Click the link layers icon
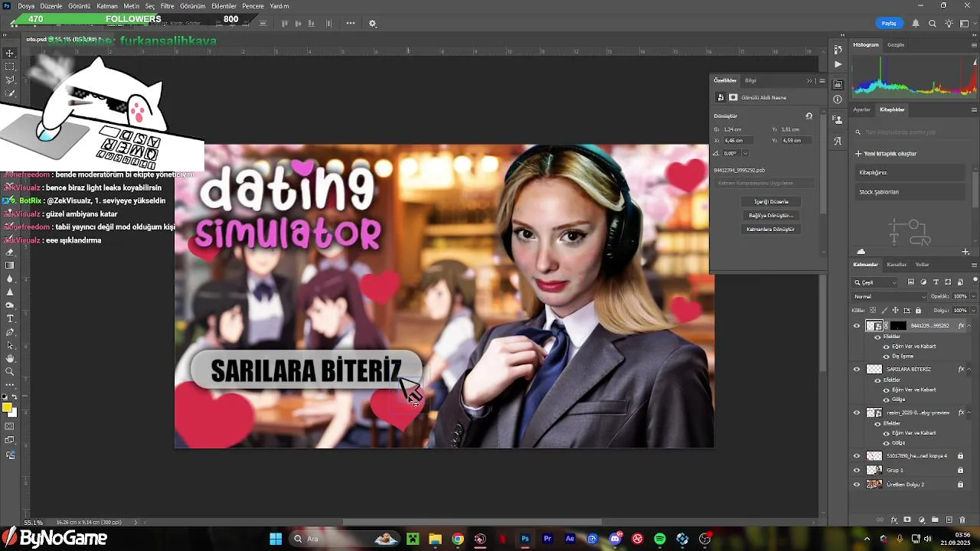The image size is (980, 551). [x=880, y=520]
